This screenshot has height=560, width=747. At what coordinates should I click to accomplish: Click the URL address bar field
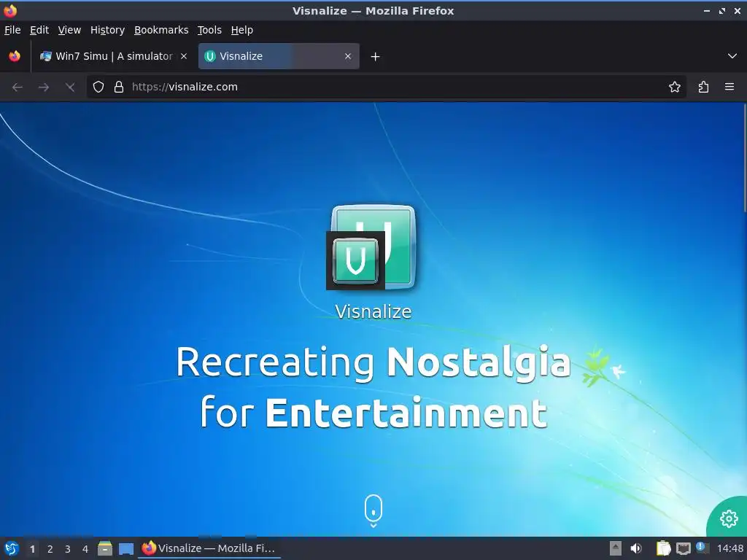(386, 87)
